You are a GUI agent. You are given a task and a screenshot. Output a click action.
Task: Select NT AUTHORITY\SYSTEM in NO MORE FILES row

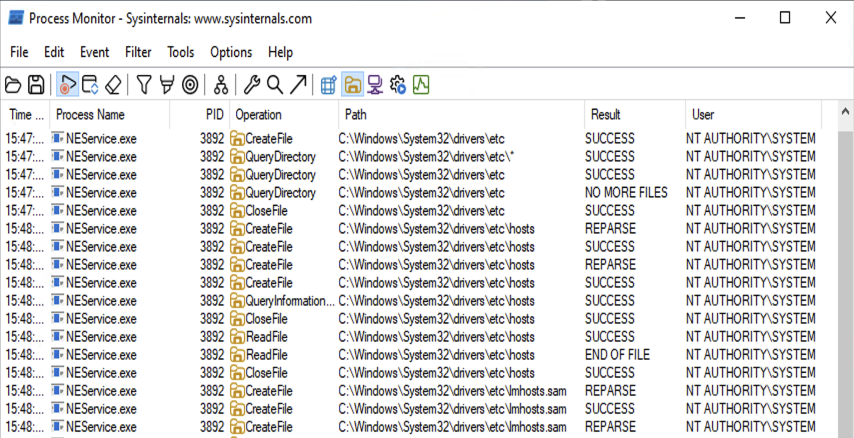coord(751,193)
